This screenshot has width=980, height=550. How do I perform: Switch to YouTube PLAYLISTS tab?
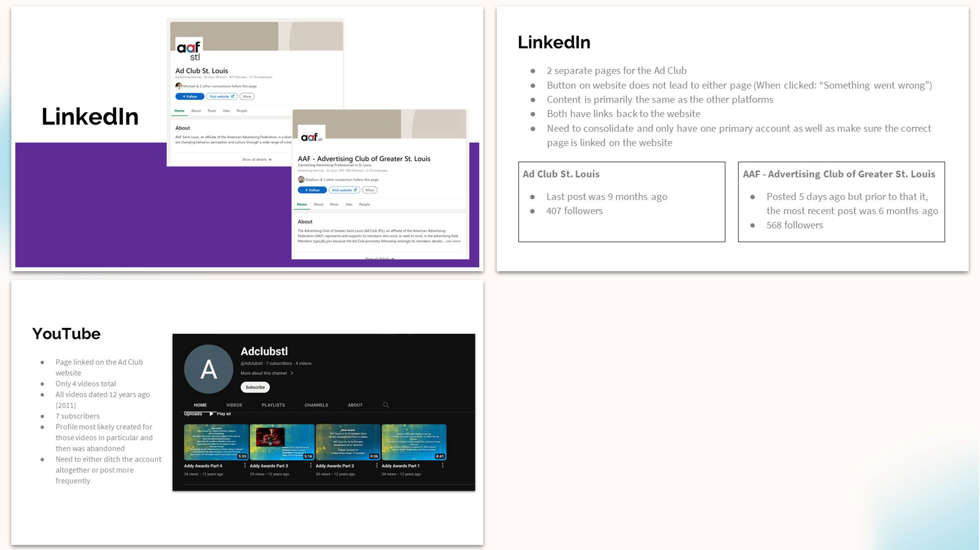click(x=273, y=405)
